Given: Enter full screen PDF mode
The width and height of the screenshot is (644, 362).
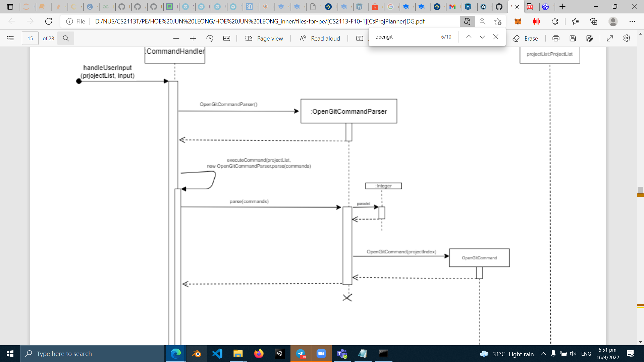Looking at the screenshot, I should pos(610,38).
